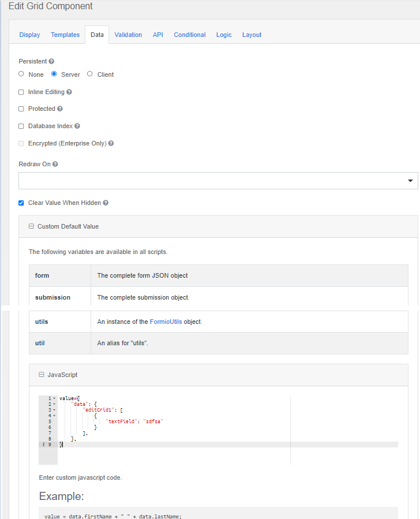The height and width of the screenshot is (519, 420).
Task: Click line 3 fold arrow in the code editor
Action: tap(54, 409)
